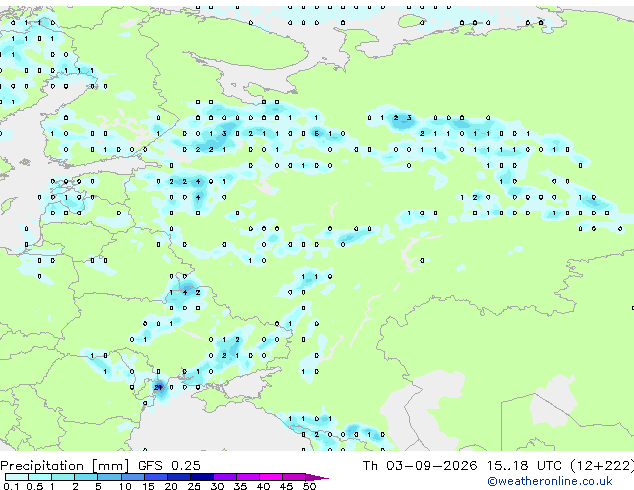Click the 20–25 mm dark blue swatch

178,477
